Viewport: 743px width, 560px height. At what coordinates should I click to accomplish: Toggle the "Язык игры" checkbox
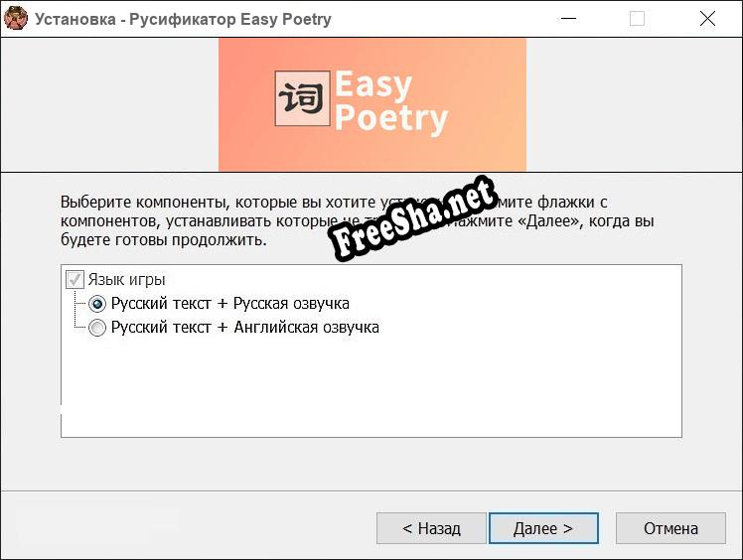click(x=74, y=280)
